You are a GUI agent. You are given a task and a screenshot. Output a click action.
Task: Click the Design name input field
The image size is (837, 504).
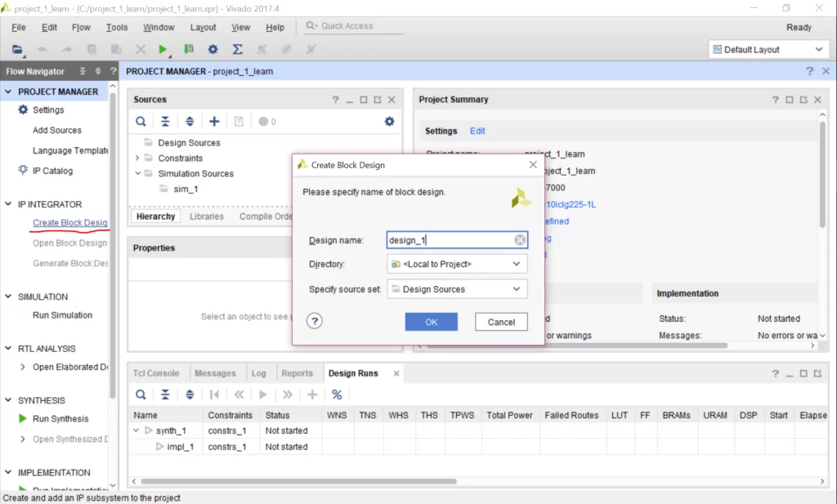click(450, 240)
